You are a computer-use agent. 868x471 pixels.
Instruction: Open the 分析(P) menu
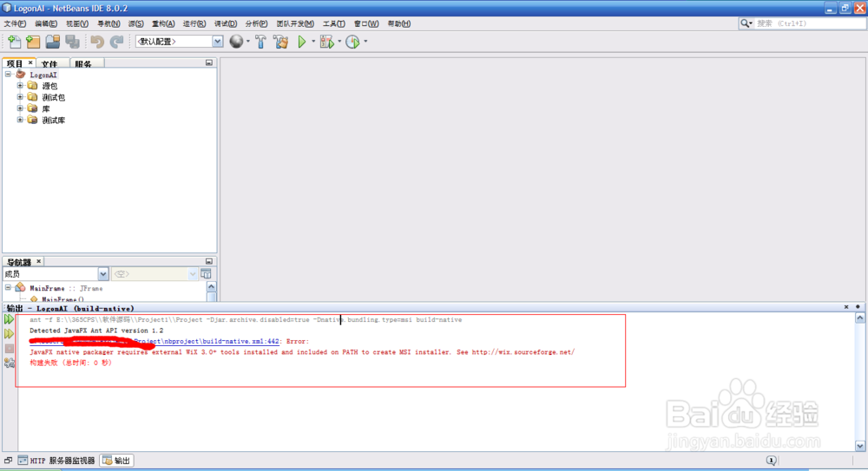[256, 23]
